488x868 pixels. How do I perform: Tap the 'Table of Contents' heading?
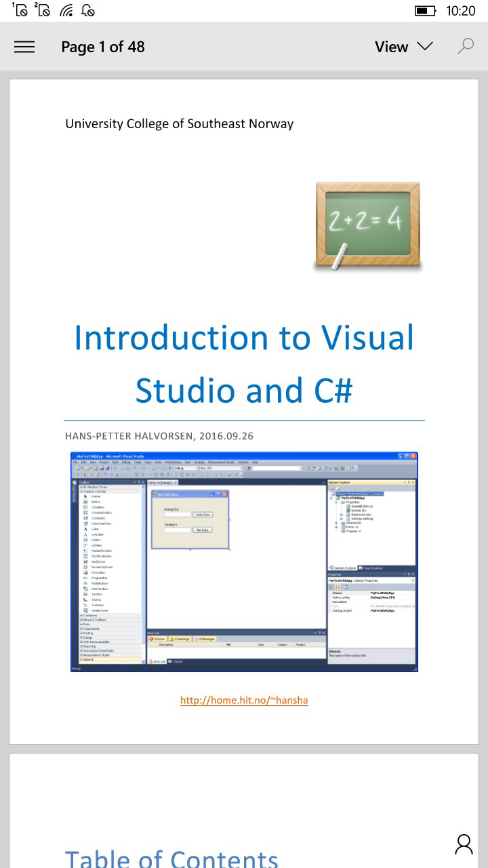coord(171,859)
